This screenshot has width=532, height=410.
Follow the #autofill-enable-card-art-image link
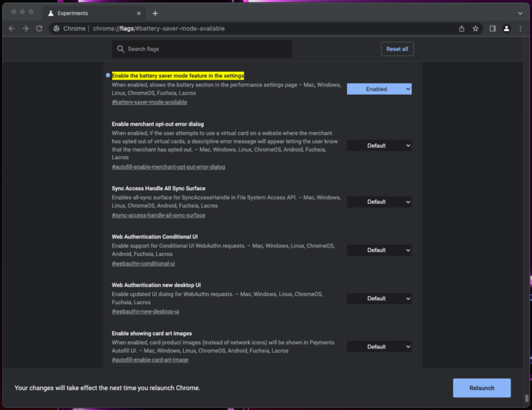pyautogui.click(x=150, y=360)
